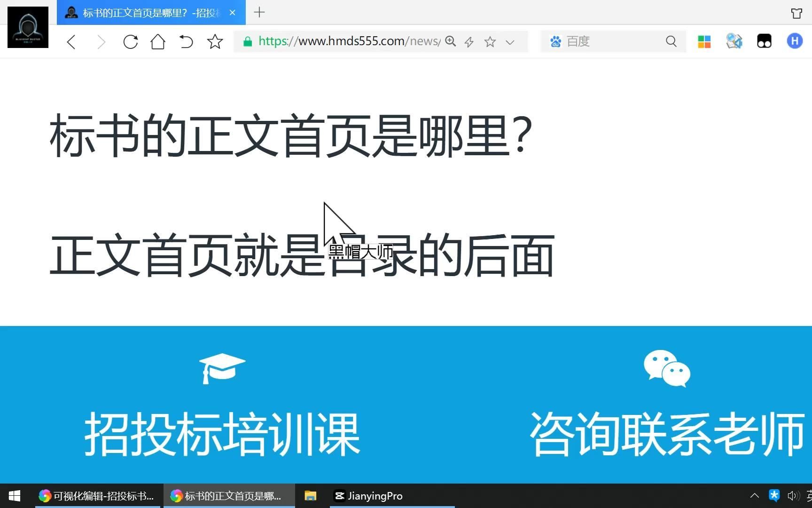Click the Home icon in browser toolbar
Screen dimensions: 812x508
(x=158, y=41)
